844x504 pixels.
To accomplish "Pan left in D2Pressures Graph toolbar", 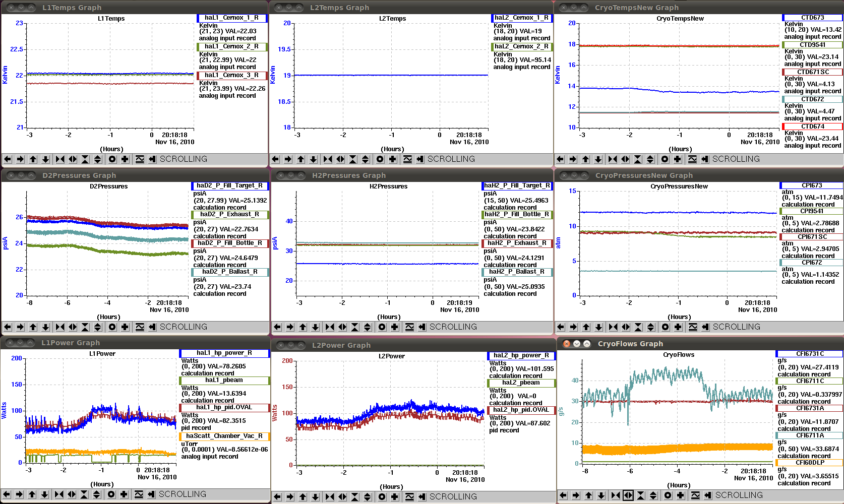I will [8, 327].
